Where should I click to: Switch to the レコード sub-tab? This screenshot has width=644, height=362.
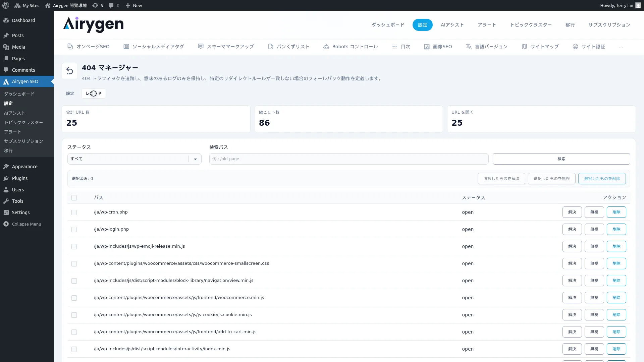tap(94, 94)
